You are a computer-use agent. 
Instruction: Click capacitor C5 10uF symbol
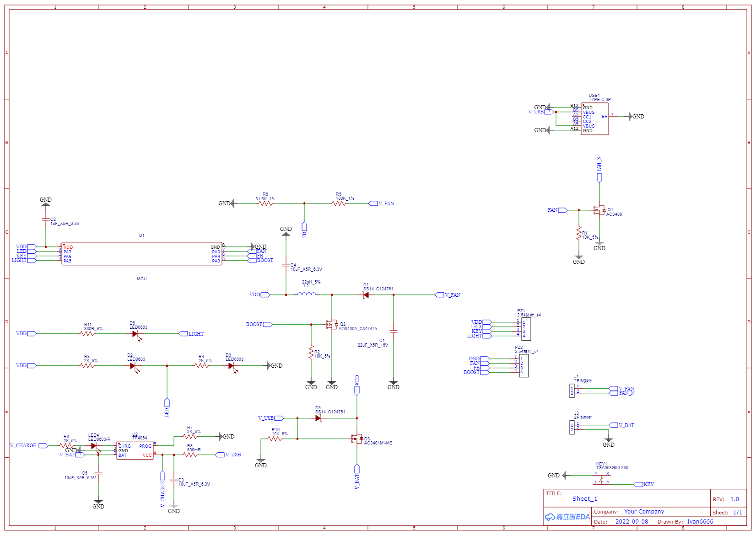click(x=98, y=473)
